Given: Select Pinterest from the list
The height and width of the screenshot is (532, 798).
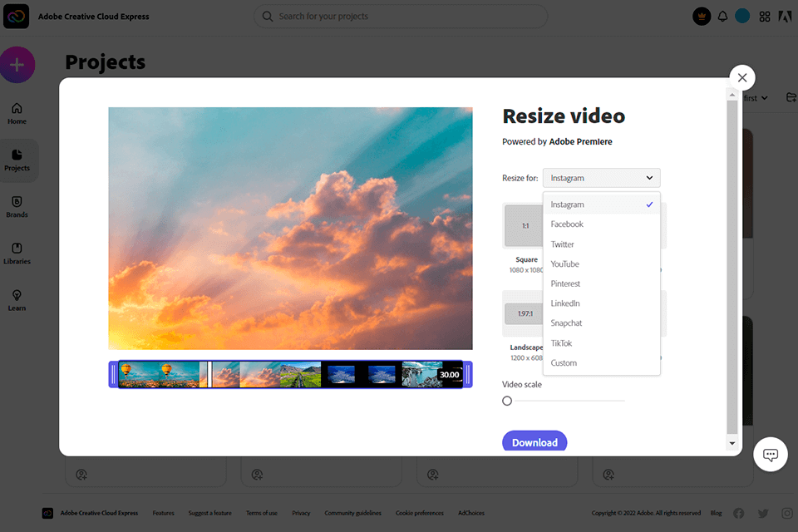Looking at the screenshot, I should 602,283.
